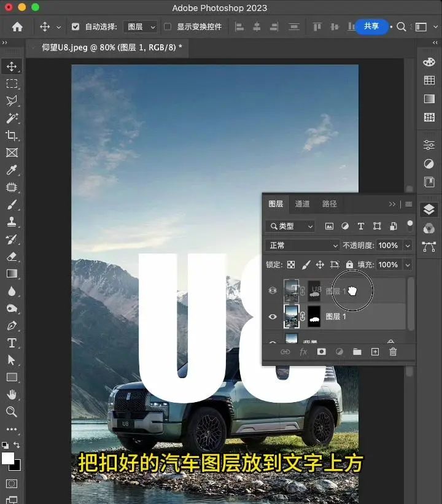Toggle lock image pixels brush icon
The image size is (442, 504).
306,265
